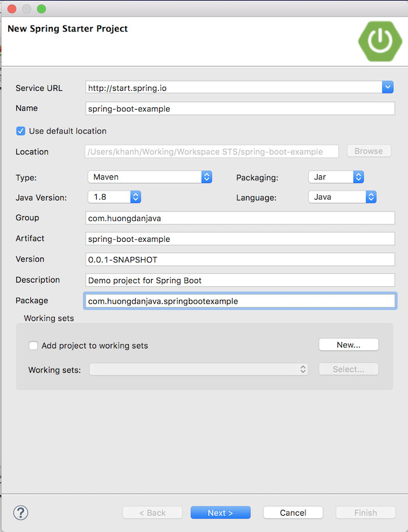Click the Description label

click(38, 280)
